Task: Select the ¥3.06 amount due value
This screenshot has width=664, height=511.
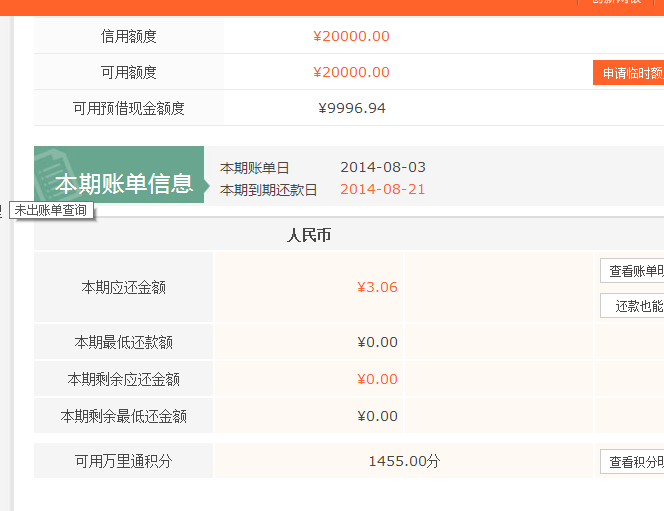Action: click(377, 287)
